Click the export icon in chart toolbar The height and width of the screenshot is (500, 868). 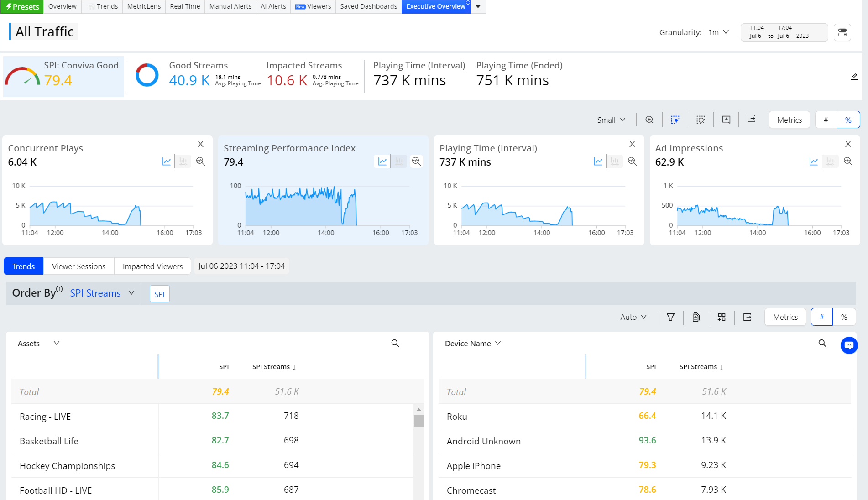pos(752,120)
